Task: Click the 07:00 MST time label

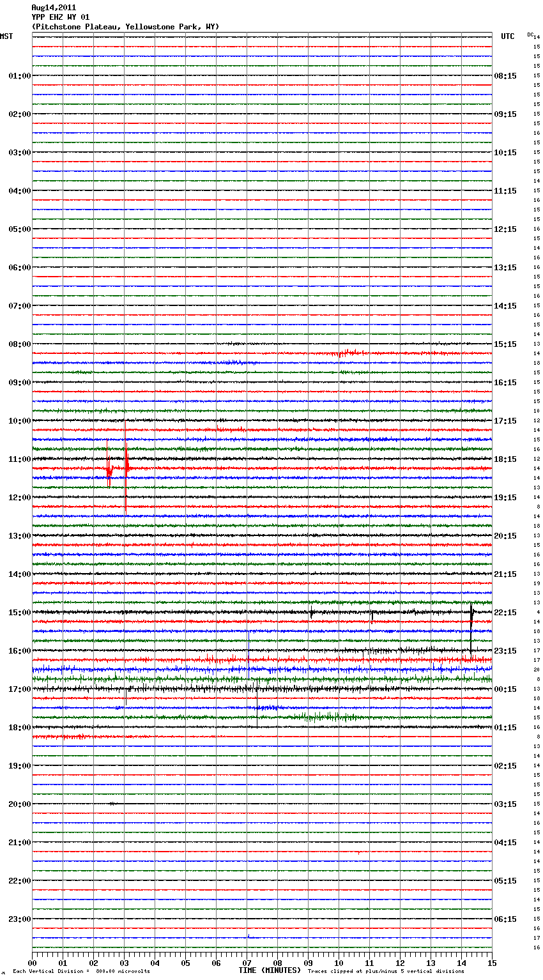Action: (20, 306)
